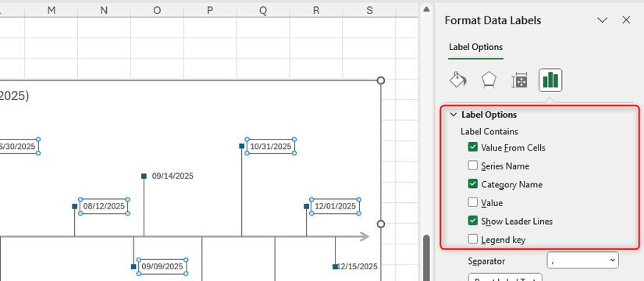Click the timeline axis arrowhead
The width and height of the screenshot is (644, 281).
364,237
